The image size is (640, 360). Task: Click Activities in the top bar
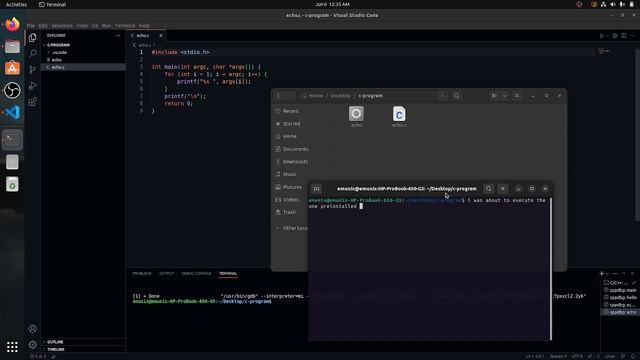(x=16, y=4)
